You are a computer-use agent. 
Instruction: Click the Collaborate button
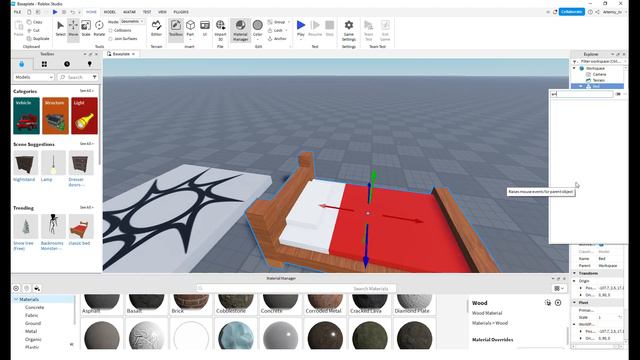pos(571,12)
